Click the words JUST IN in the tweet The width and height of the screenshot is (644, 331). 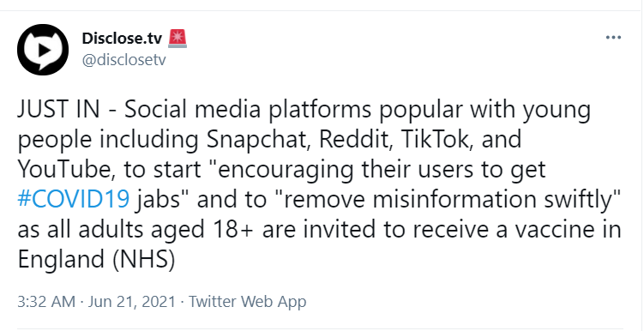pyautogui.click(x=59, y=110)
